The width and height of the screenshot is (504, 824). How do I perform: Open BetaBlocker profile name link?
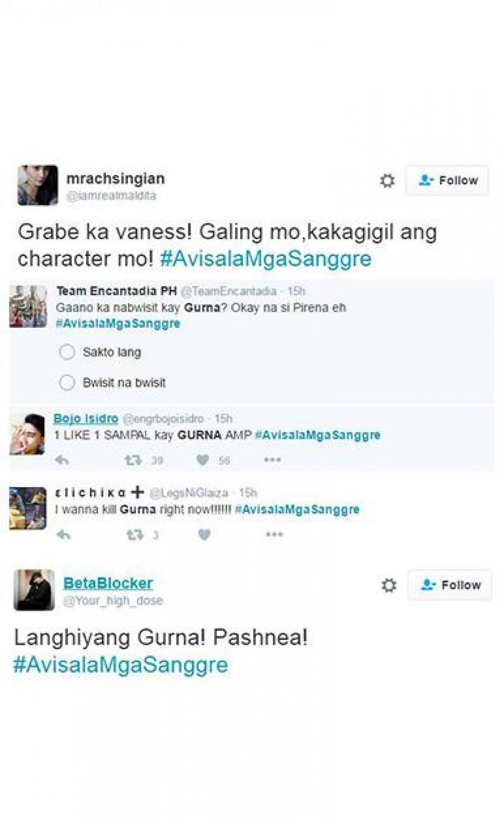click(x=108, y=583)
